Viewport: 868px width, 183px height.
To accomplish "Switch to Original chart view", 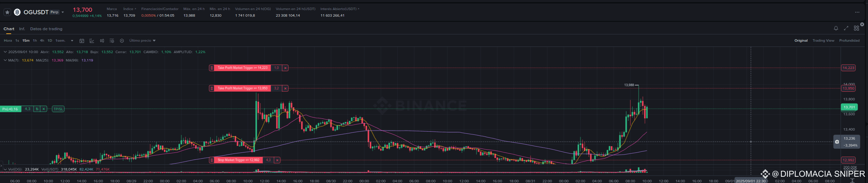I will click(801, 41).
